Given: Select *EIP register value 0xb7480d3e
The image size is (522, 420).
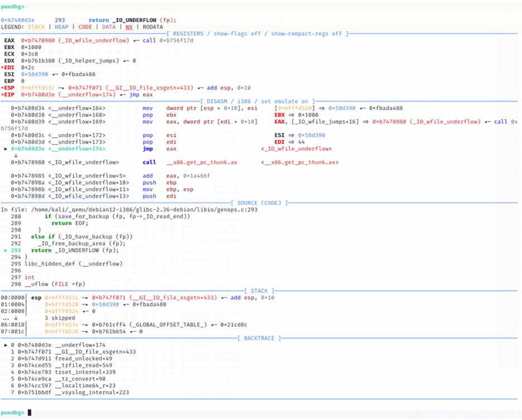Looking at the screenshot, I should 38,95.
